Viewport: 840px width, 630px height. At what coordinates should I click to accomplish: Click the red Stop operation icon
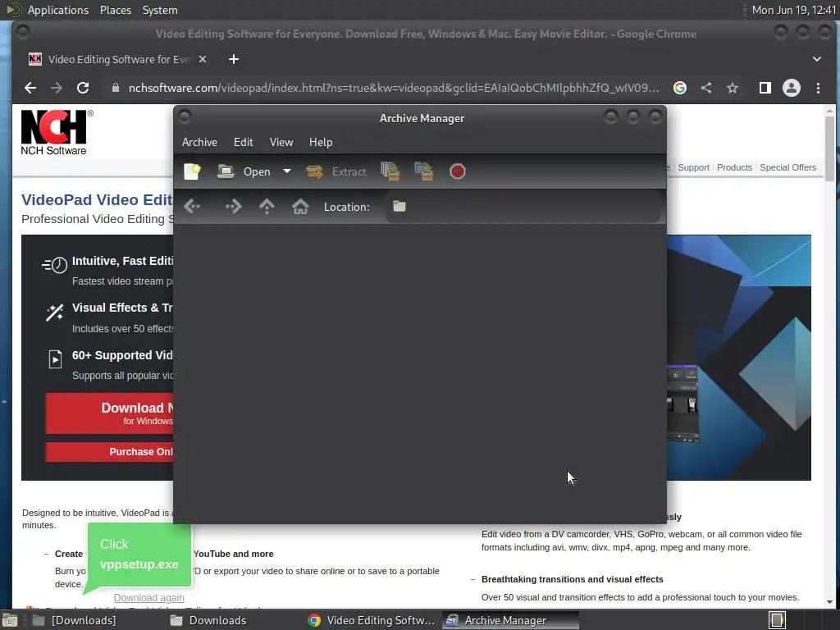(x=458, y=171)
